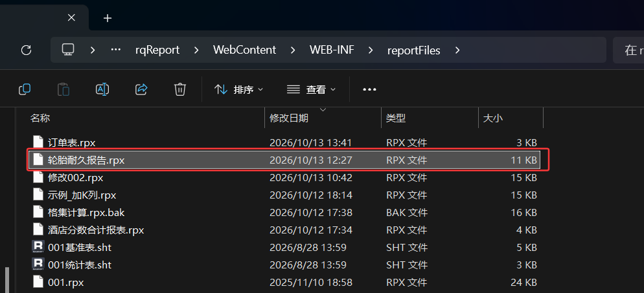The width and height of the screenshot is (644, 293).
Task: Click the file icon of 轮胎耐久报告.rpx
Action: [x=38, y=159]
